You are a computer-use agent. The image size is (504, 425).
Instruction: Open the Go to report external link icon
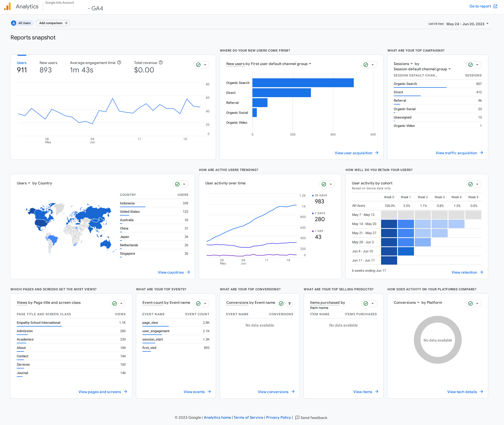pos(495,6)
